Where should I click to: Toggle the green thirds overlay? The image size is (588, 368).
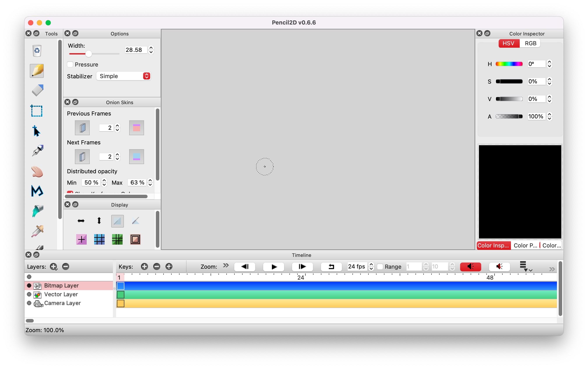tap(117, 240)
